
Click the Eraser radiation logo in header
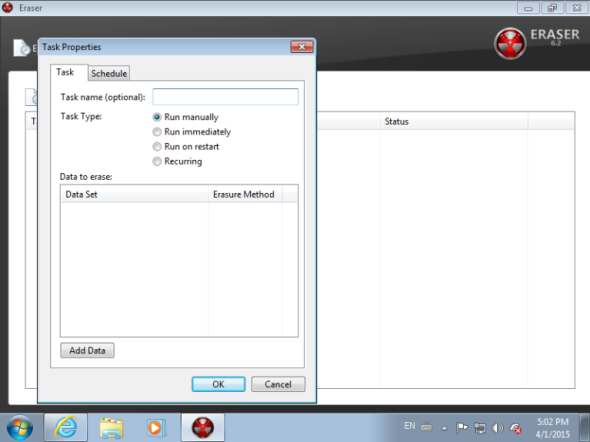tap(510, 43)
